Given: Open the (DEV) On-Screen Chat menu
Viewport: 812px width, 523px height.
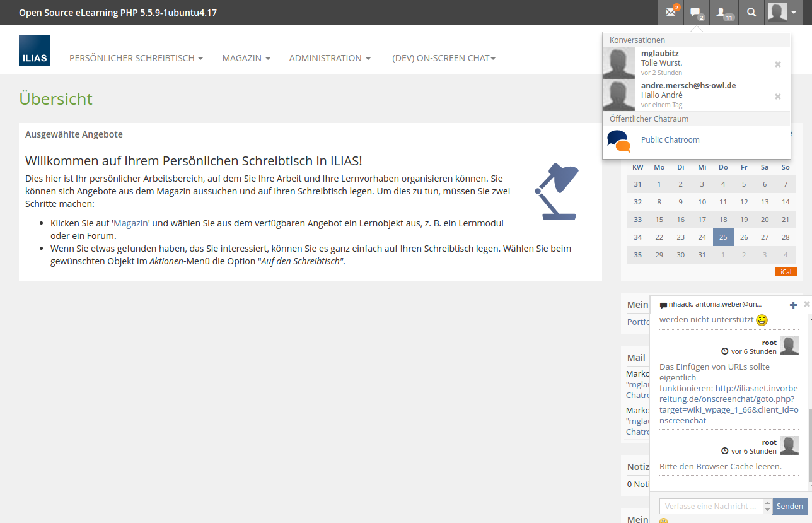Looking at the screenshot, I should 443,58.
